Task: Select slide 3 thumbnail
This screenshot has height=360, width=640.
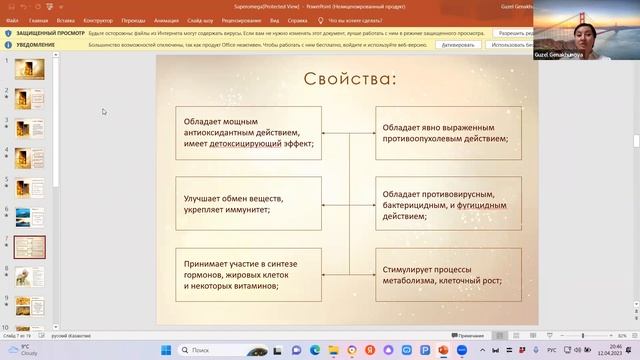Action: (x=29, y=129)
